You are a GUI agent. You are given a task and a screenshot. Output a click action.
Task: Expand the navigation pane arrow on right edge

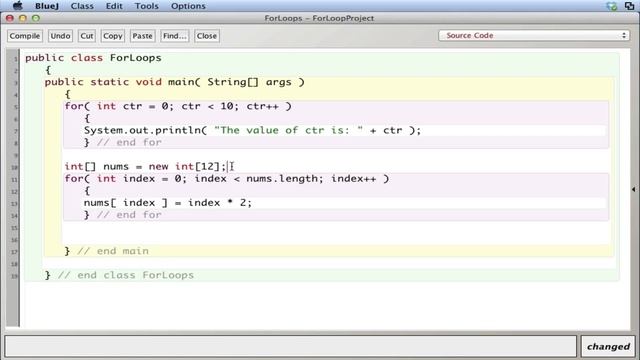633,189
